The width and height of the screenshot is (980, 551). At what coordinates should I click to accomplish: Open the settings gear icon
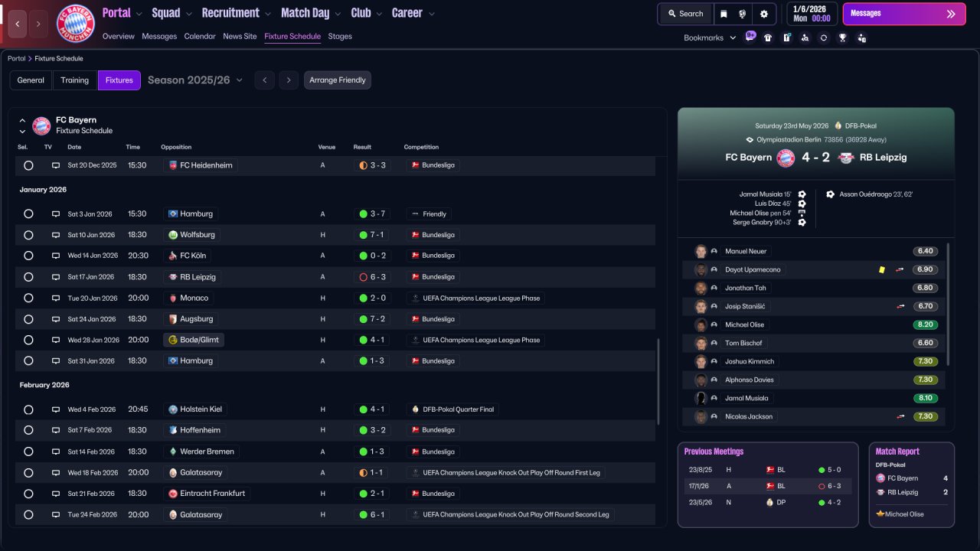(x=763, y=14)
